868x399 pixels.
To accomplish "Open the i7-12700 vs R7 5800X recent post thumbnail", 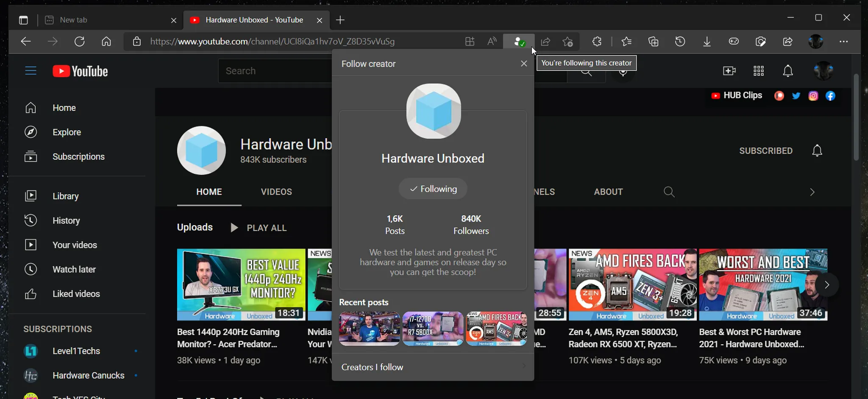I will click(x=433, y=329).
